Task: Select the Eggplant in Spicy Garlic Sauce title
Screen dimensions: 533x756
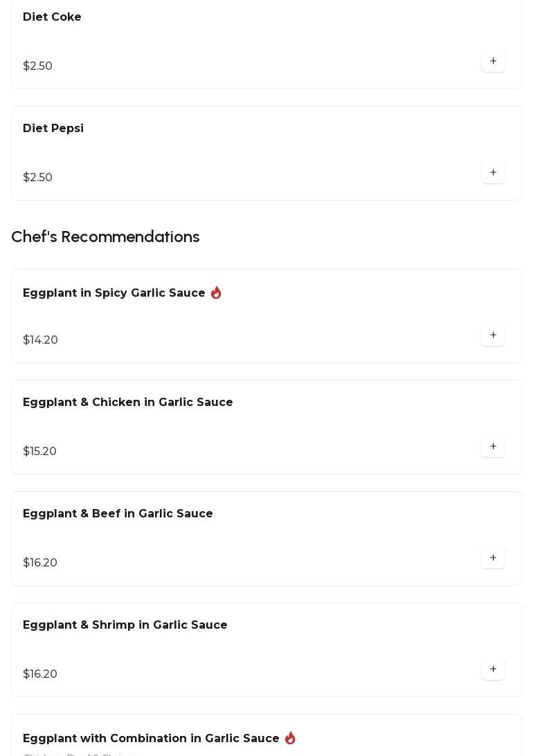Action: click(114, 293)
